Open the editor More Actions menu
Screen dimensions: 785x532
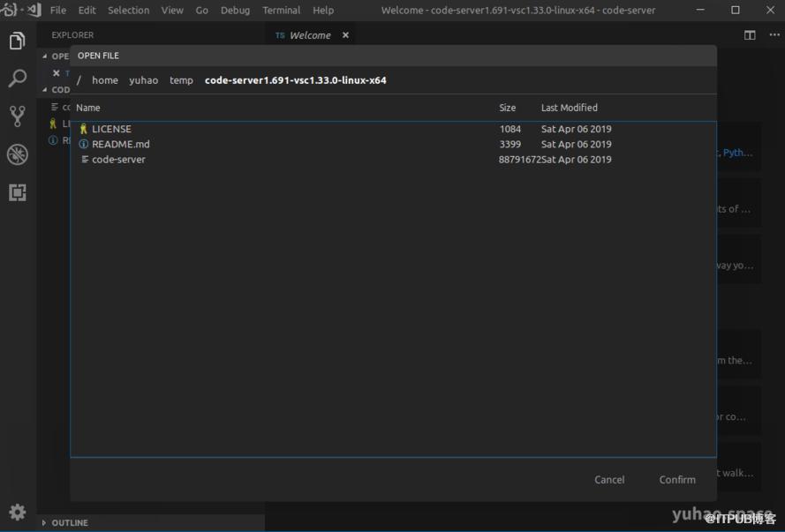(774, 35)
